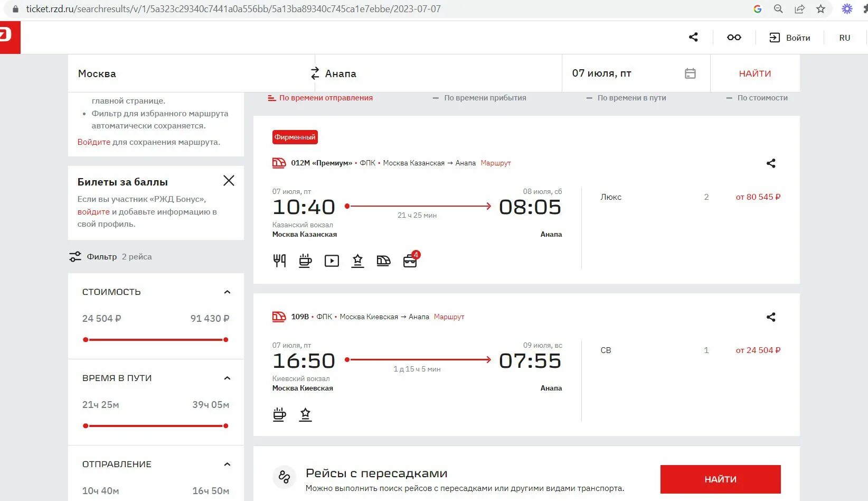The height and width of the screenshot is (501, 868).
Task: Click the Фирменный badge on train 012М
Action: pyautogui.click(x=295, y=137)
